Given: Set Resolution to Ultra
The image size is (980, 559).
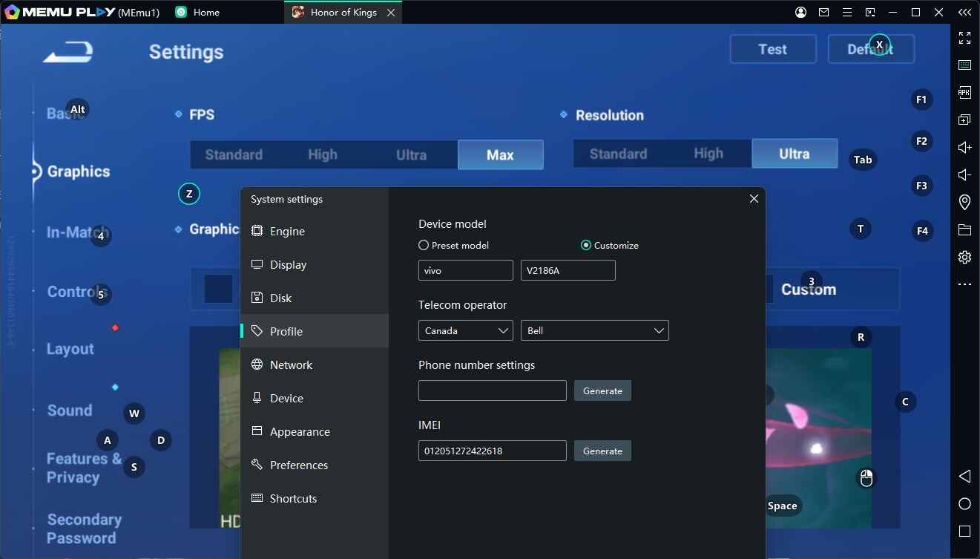Looking at the screenshot, I should 795,154.
